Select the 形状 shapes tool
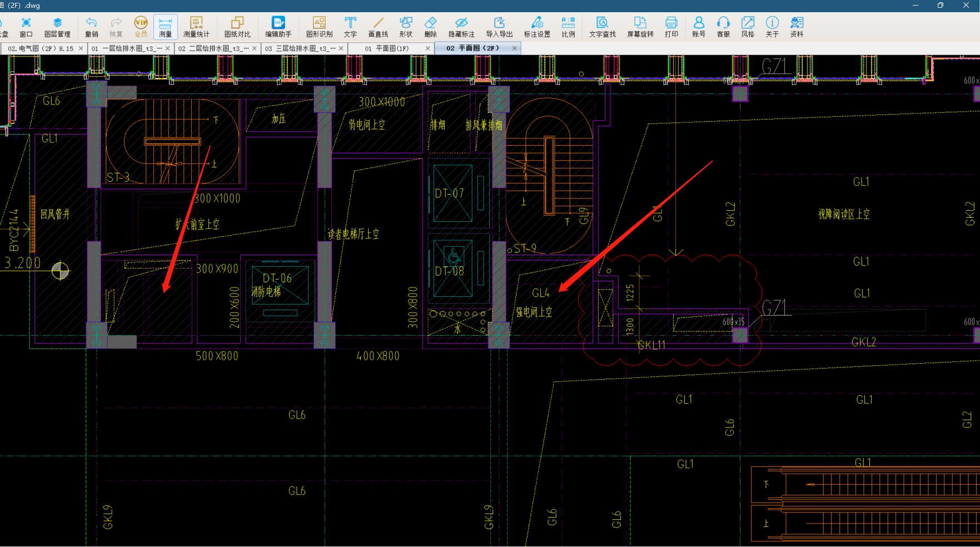 click(x=406, y=27)
